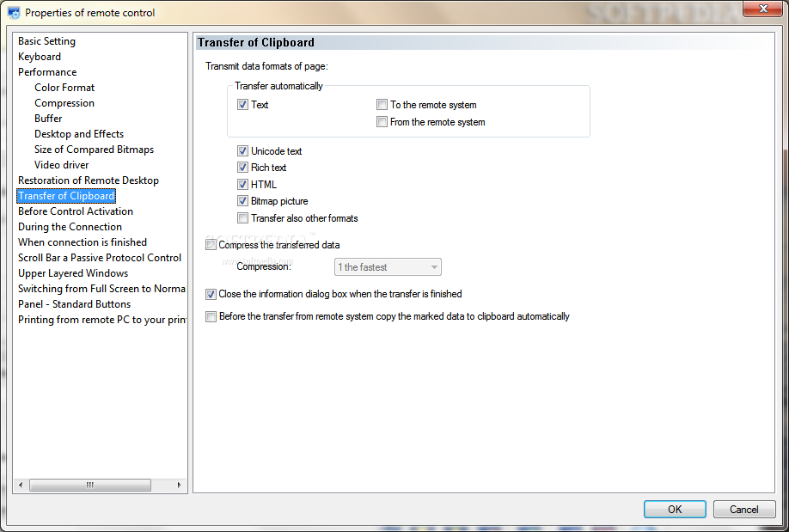Open the Video driver subitem
This screenshot has height=532, width=789.
point(61,165)
